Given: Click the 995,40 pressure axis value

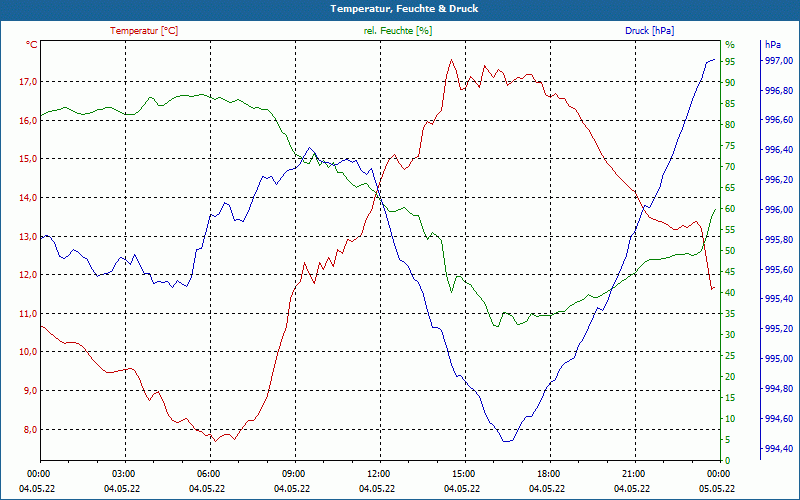Looking at the screenshot, I should (x=779, y=299).
